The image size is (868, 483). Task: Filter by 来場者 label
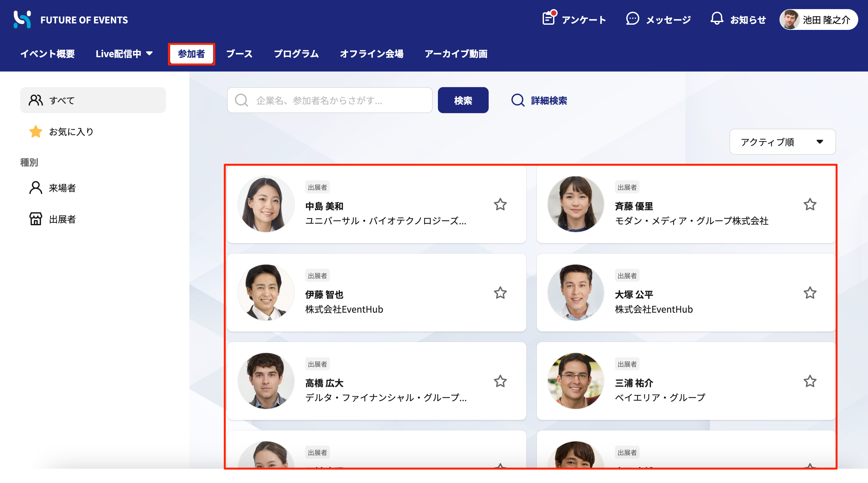point(62,188)
